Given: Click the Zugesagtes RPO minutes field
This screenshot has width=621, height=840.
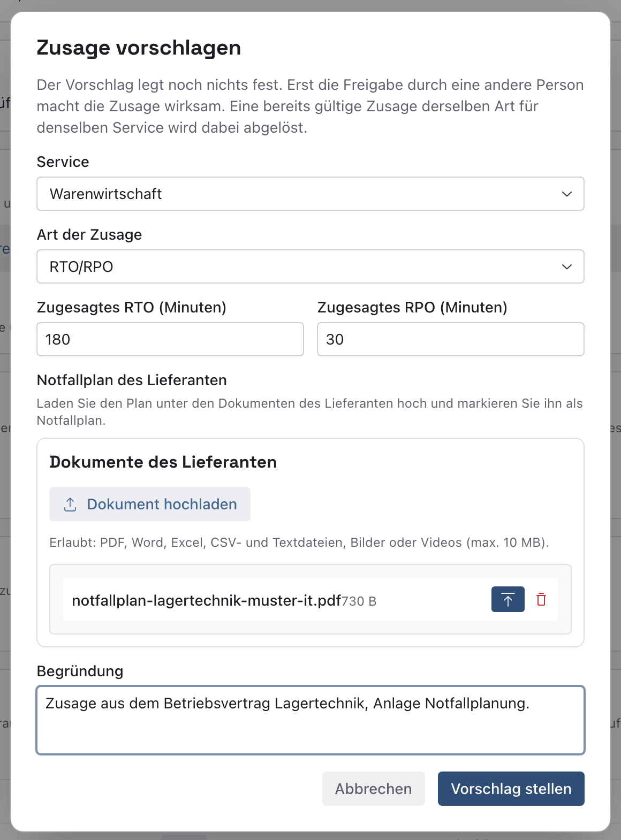Looking at the screenshot, I should [451, 339].
